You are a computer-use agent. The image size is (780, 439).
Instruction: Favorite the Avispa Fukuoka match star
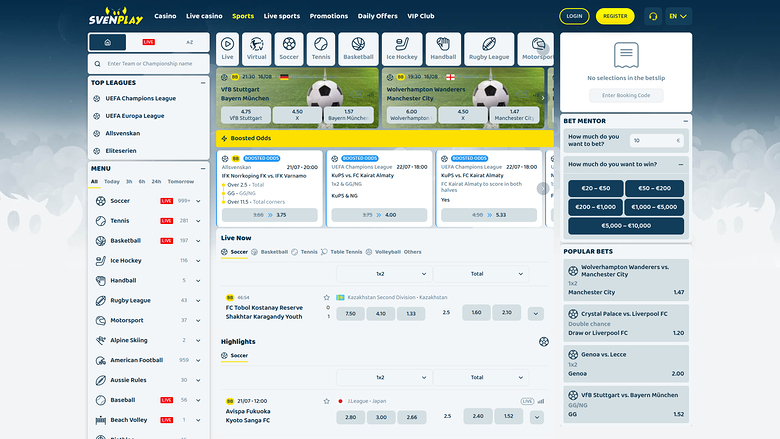coord(326,401)
